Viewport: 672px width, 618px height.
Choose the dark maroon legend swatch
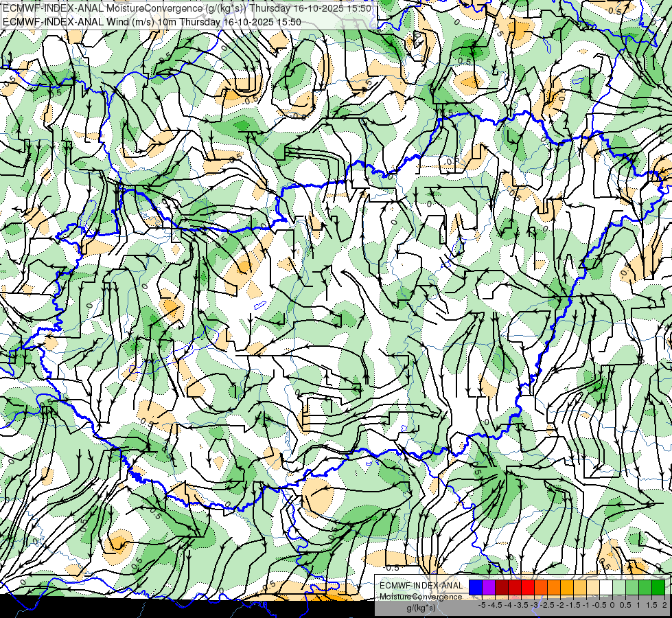[x=502, y=587]
